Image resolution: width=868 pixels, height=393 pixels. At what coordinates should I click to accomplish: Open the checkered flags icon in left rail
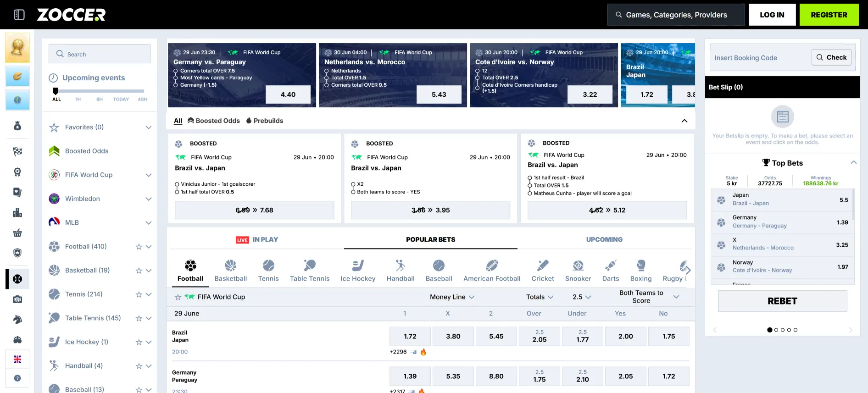click(17, 151)
